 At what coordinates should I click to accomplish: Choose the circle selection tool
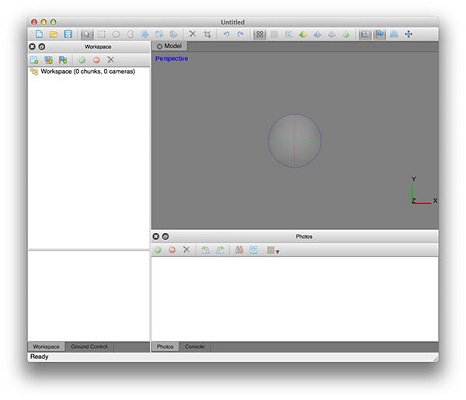(x=116, y=34)
